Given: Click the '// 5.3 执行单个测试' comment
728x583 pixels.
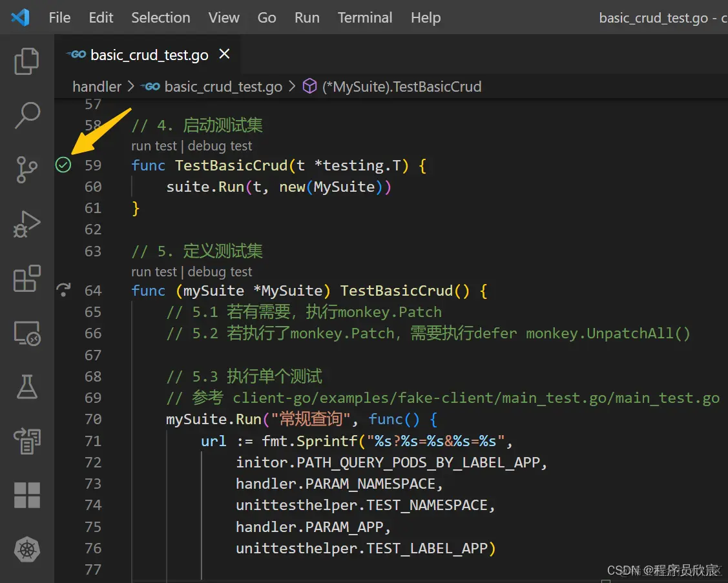Looking at the screenshot, I should pyautogui.click(x=244, y=376).
